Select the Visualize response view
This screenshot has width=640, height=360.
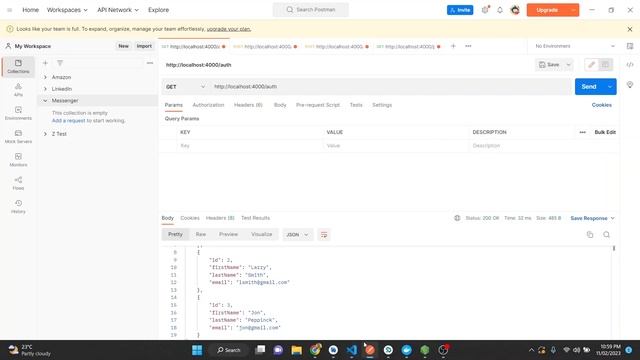click(x=262, y=234)
